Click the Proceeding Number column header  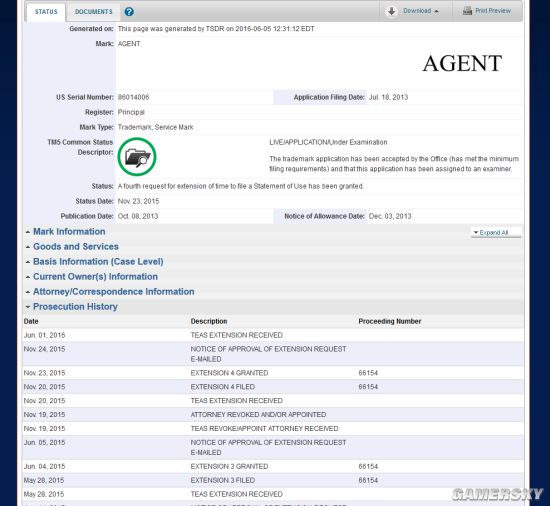point(390,321)
